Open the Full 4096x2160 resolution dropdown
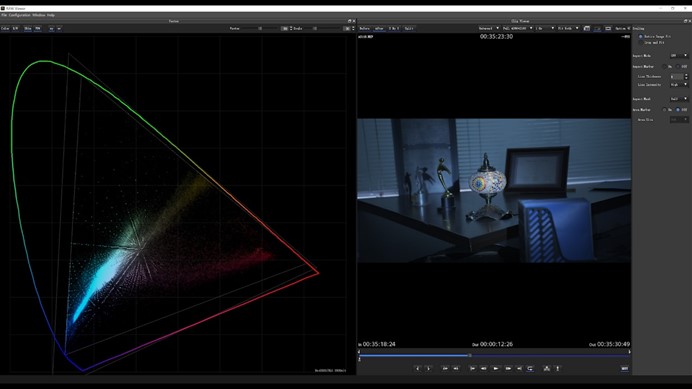This screenshot has width=692, height=389. coord(517,28)
